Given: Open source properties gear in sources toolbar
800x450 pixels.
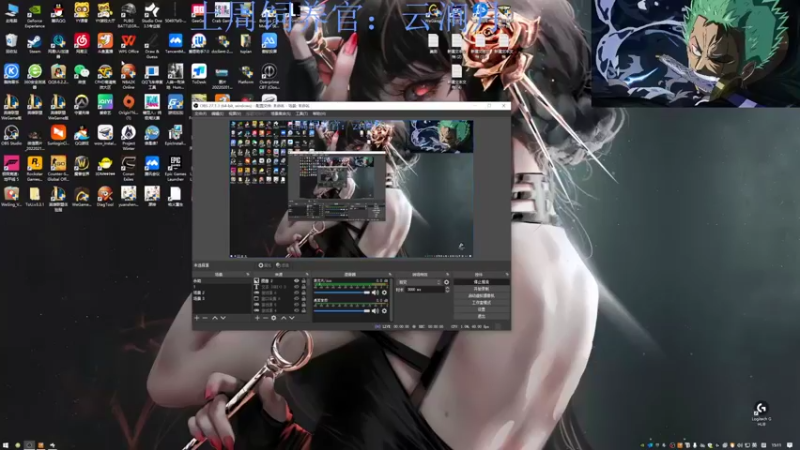Looking at the screenshot, I should pyautogui.click(x=274, y=318).
